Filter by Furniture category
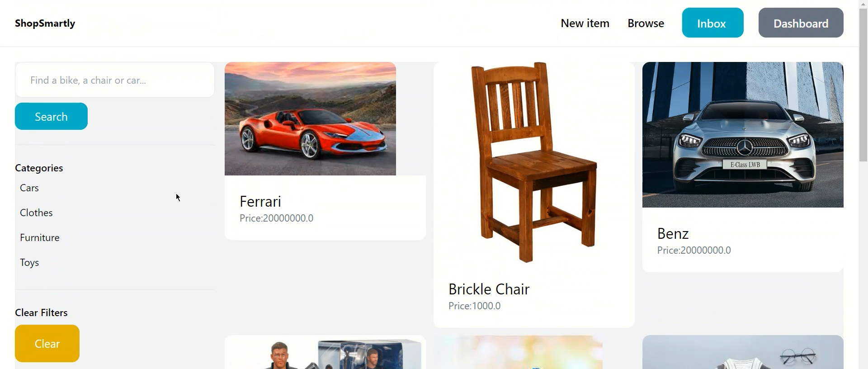 40,238
